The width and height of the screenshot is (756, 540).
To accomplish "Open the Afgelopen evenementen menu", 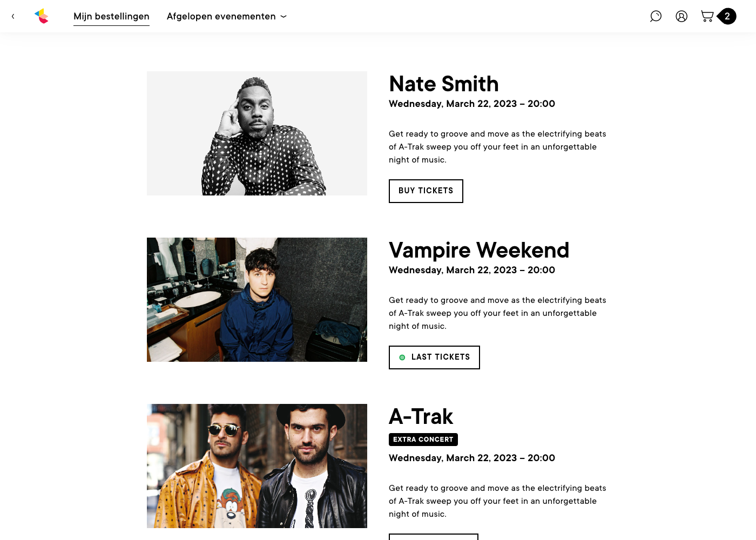I will [221, 16].
